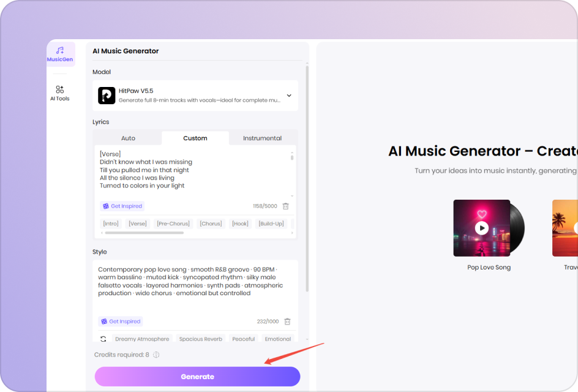Click the dice icon next to Style's Get Inspired
This screenshot has height=392, width=578.
(x=104, y=321)
